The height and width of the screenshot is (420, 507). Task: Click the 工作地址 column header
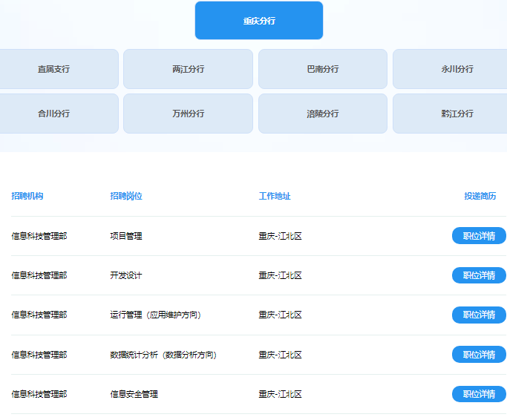275,196
